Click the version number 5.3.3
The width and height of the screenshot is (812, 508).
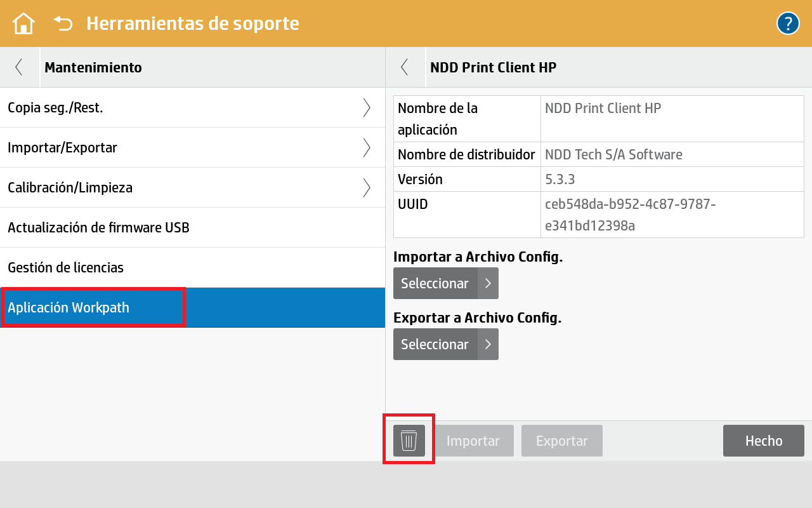[560, 179]
